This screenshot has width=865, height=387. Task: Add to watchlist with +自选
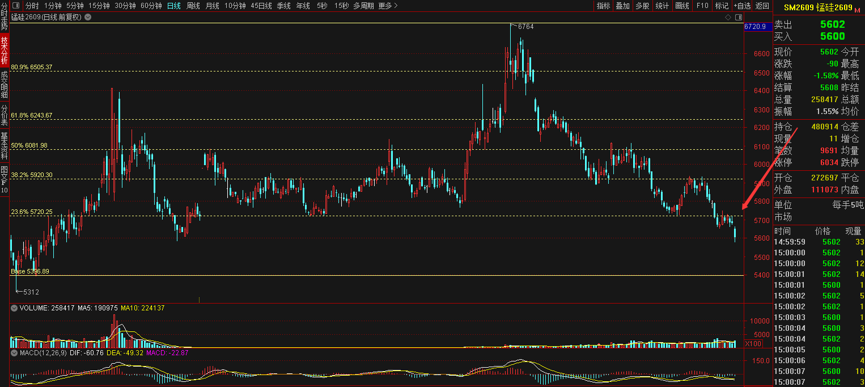[x=742, y=6]
